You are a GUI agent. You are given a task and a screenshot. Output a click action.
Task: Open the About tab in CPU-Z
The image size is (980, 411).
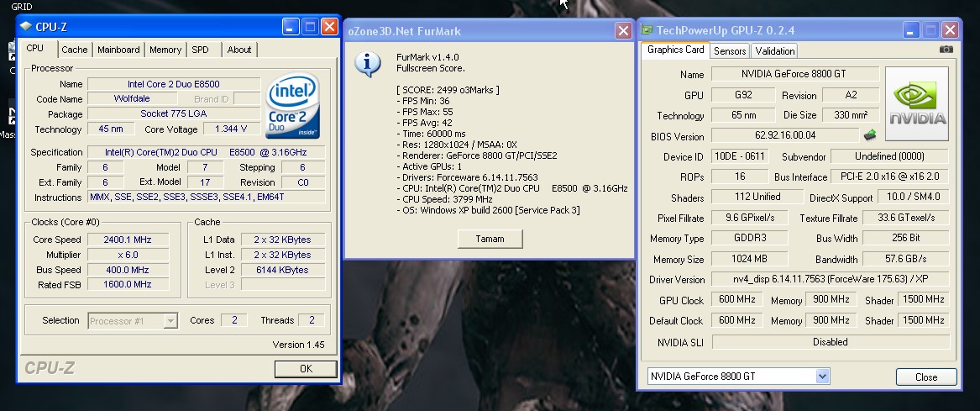coord(239,50)
